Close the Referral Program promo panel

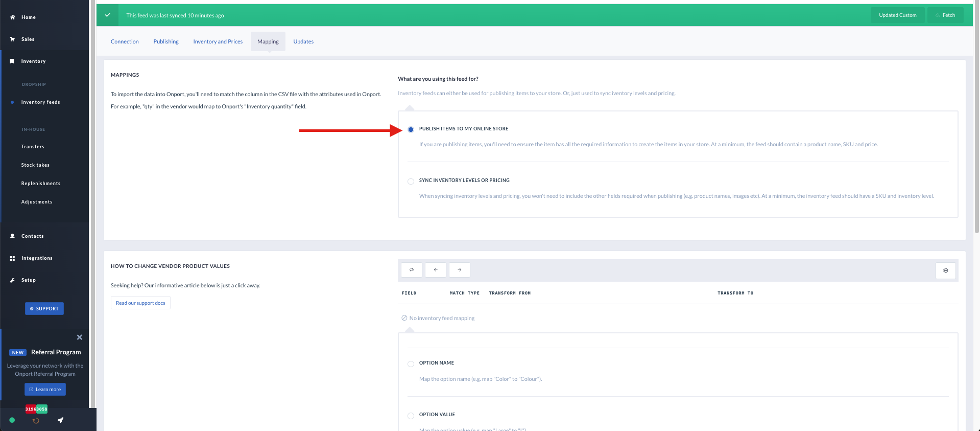[x=80, y=337]
